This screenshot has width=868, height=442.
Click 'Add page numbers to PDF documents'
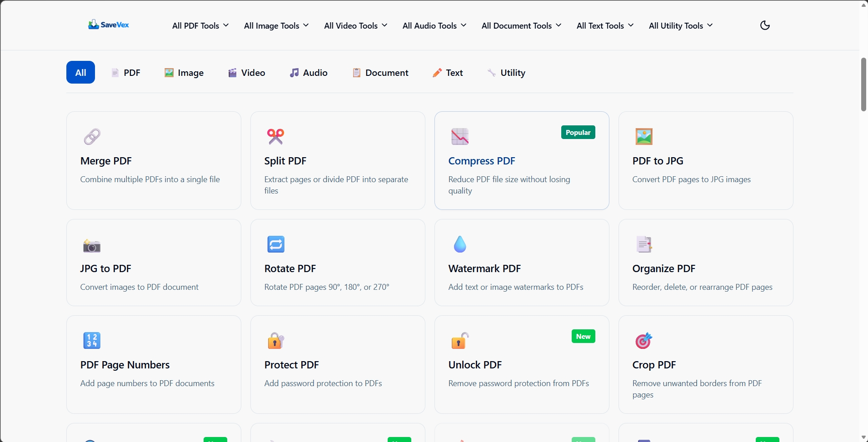(x=147, y=383)
